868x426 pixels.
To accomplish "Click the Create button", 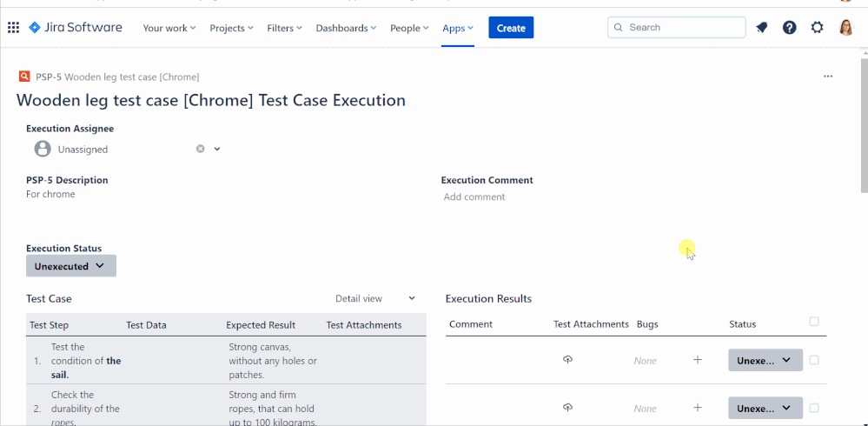I will click(x=511, y=28).
